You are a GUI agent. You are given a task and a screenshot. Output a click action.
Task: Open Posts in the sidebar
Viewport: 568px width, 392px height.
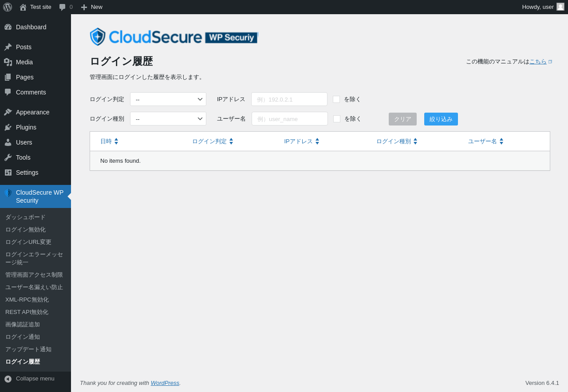[35, 47]
